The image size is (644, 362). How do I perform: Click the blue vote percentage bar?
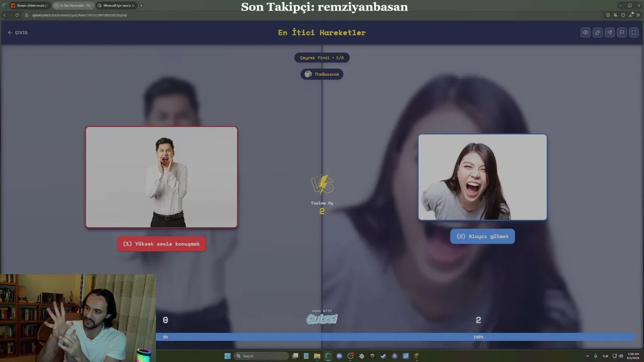tap(395, 337)
